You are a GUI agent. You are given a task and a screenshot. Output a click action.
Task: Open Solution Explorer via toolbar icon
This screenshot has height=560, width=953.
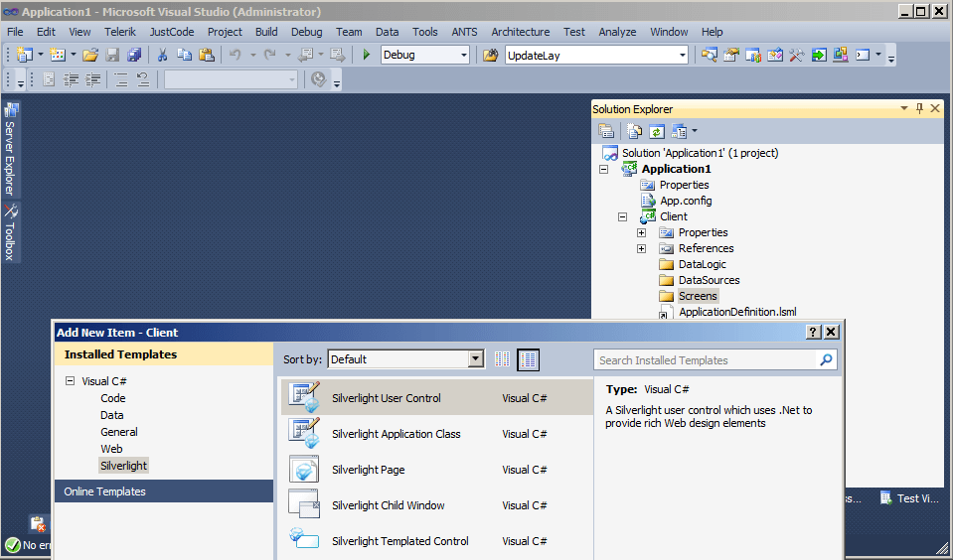click(710, 55)
